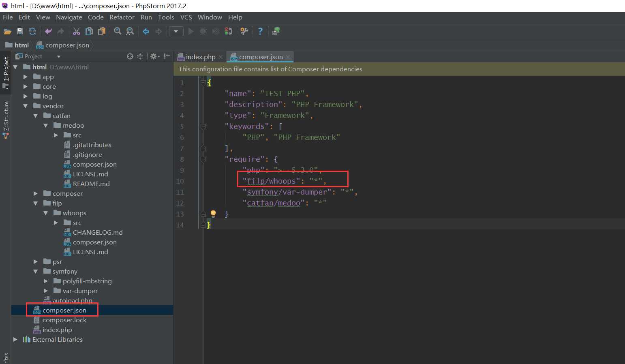Image resolution: width=625 pixels, height=364 pixels.
Task: Switch to the index.php editor tab
Action: pos(200,57)
